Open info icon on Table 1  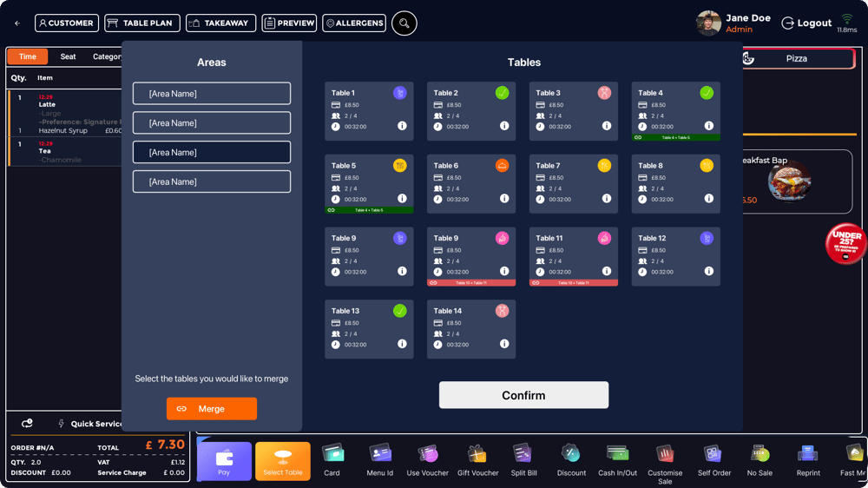click(x=402, y=126)
